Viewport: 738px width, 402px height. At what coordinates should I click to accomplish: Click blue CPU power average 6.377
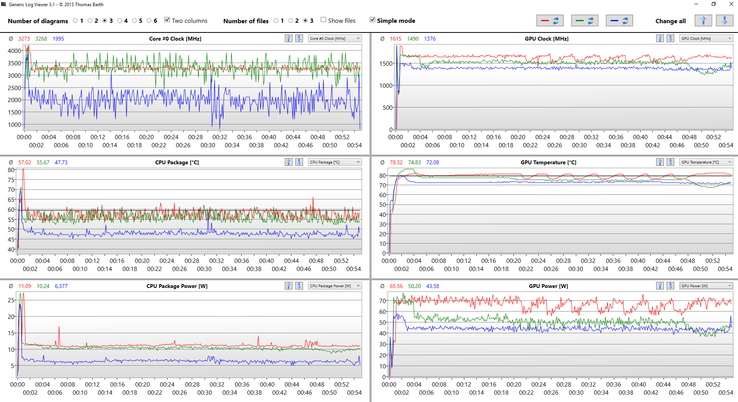click(61, 286)
